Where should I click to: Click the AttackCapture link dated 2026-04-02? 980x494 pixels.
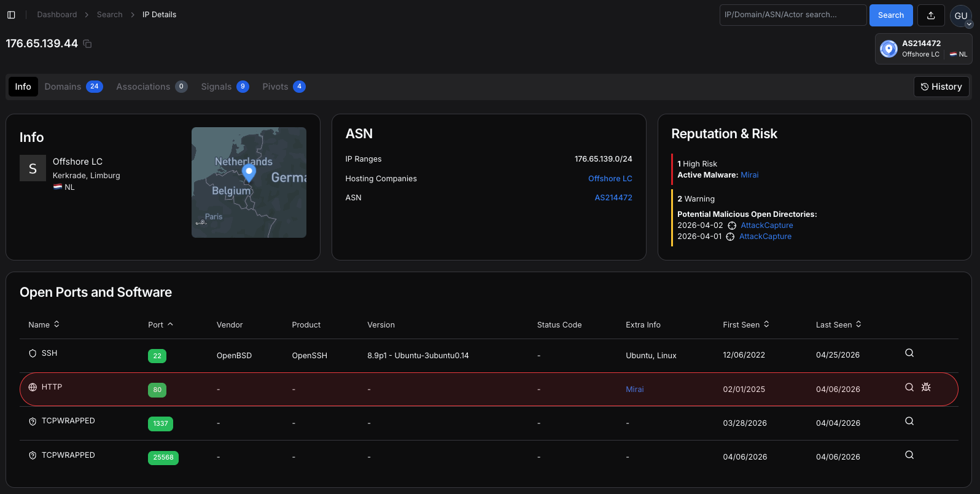766,225
